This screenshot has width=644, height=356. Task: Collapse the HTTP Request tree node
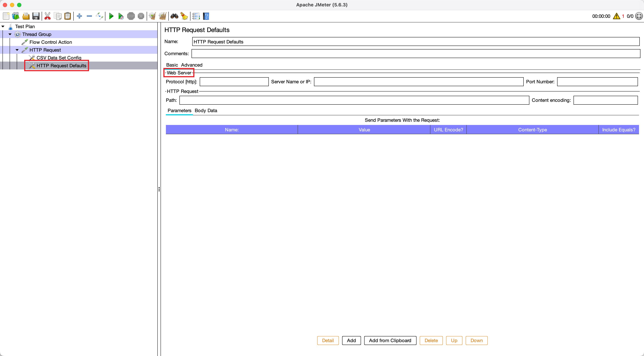point(17,50)
